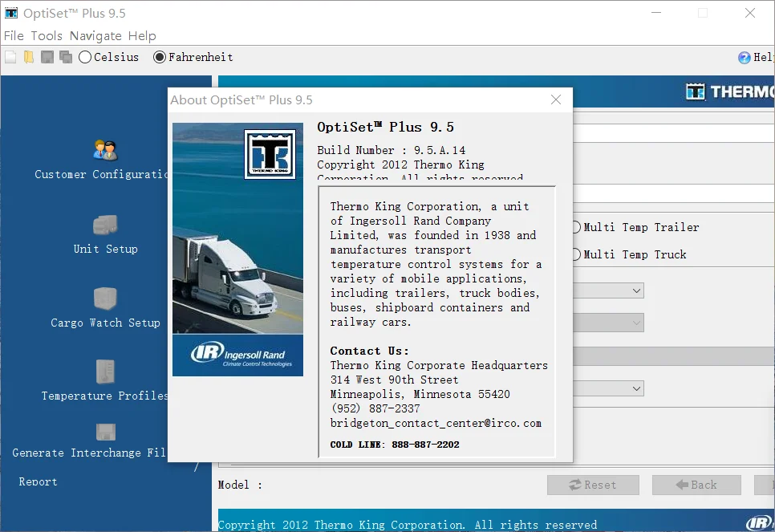Click the Temperature Profiles label
775x532 pixels.
(104, 396)
